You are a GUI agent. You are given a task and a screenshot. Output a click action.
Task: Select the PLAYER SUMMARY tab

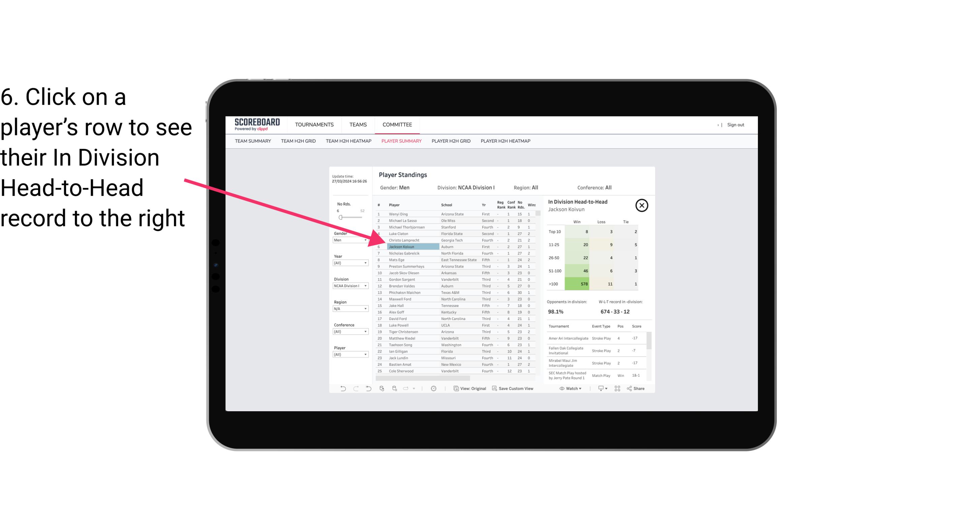(401, 141)
